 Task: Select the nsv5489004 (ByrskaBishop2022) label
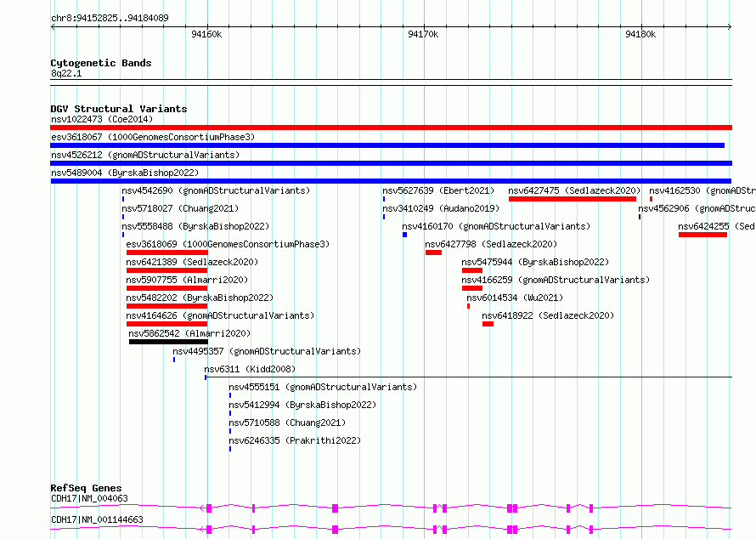[125, 173]
